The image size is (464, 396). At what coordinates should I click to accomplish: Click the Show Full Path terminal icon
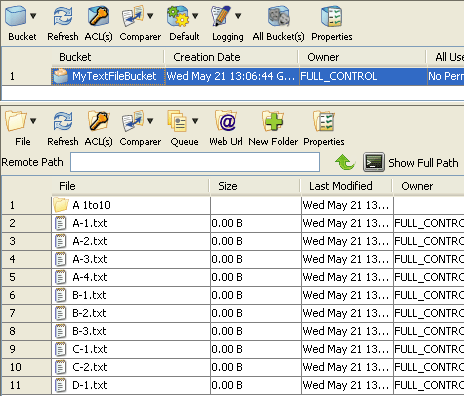point(374,162)
